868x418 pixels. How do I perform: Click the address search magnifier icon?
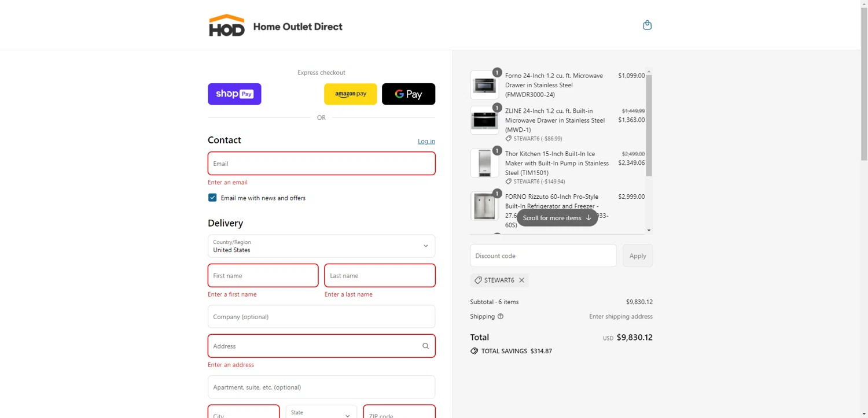(x=425, y=346)
